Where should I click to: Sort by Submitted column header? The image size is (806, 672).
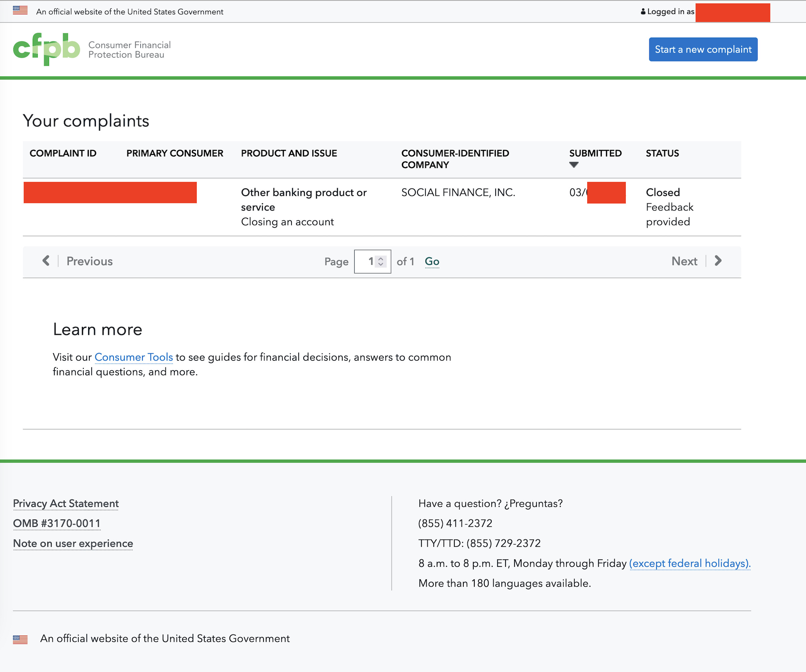pos(595,153)
